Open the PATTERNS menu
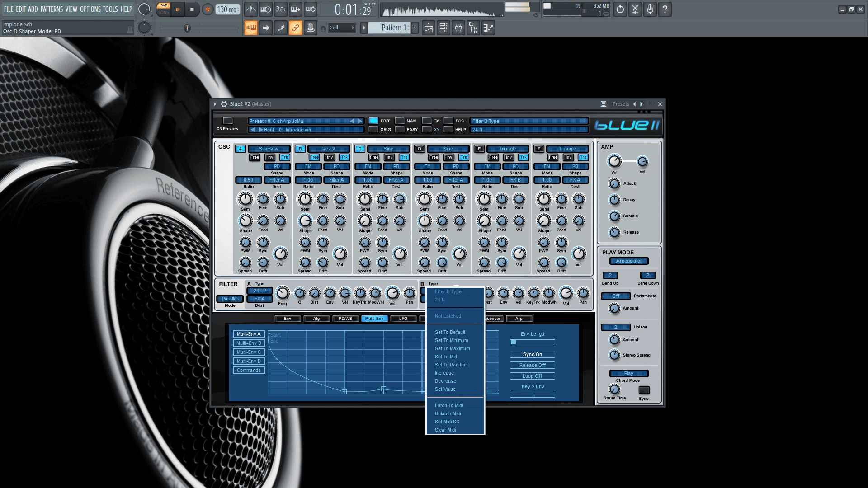This screenshot has width=868, height=488. (x=52, y=9)
